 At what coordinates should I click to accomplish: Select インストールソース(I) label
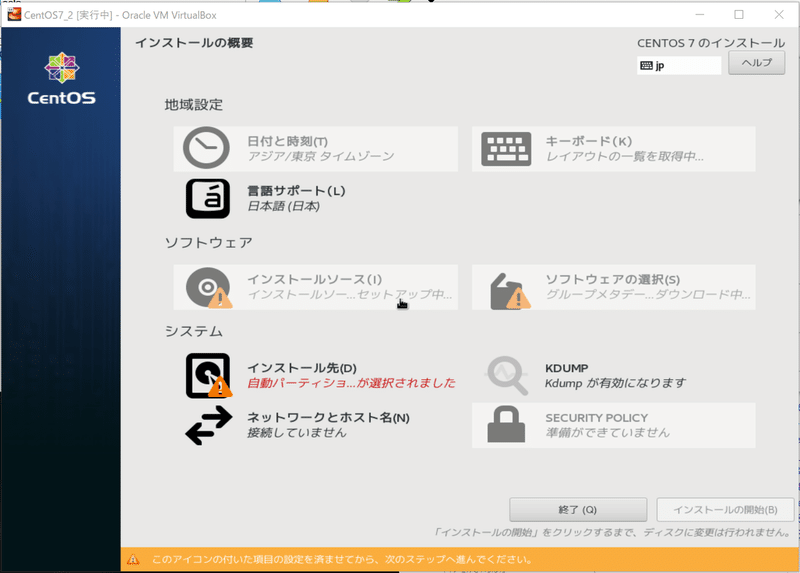[x=314, y=280]
